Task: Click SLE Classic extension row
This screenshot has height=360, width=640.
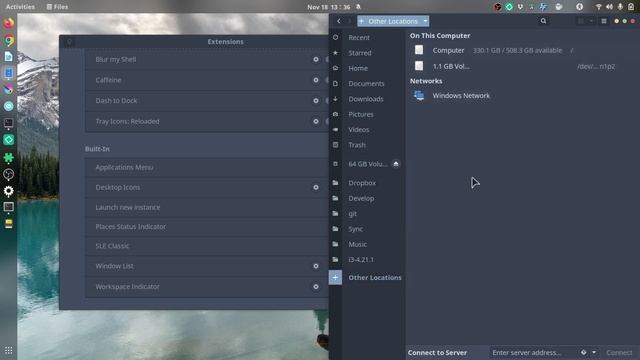Action: tap(207, 246)
